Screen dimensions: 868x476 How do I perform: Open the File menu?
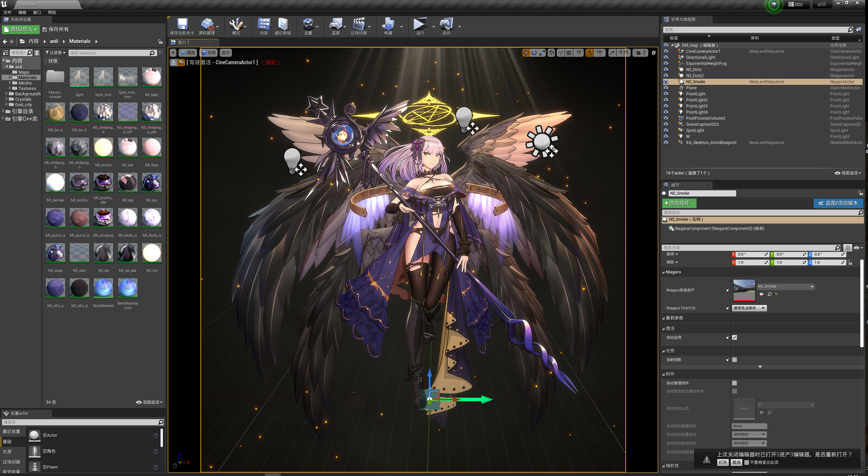click(7, 12)
